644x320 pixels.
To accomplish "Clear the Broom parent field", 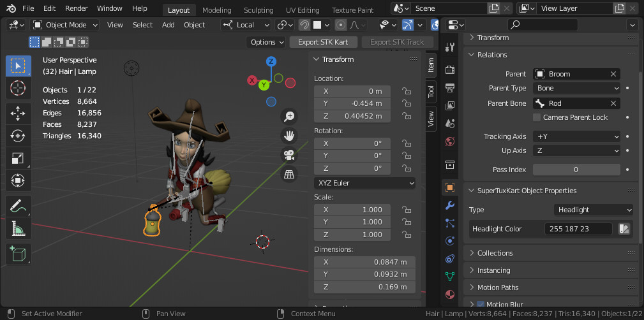I will [613, 74].
